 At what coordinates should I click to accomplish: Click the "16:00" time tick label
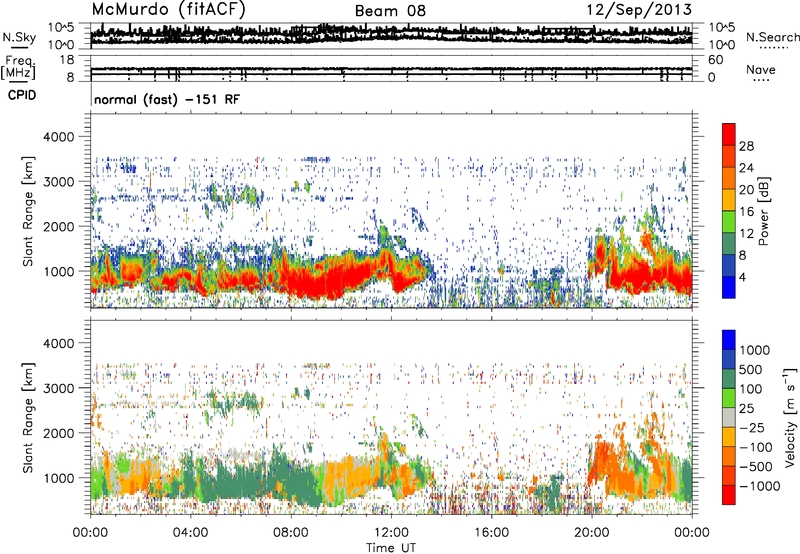491,533
